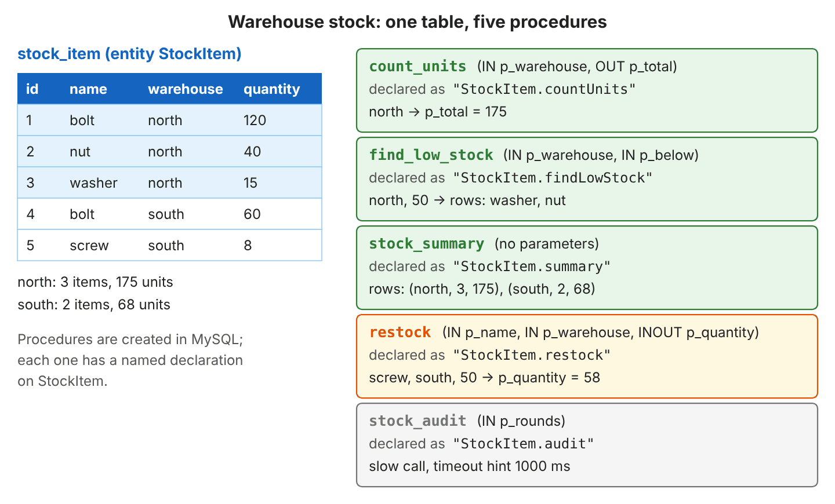
Task: Select the line "north: 3 items, 175 units"
Action: click(95, 282)
